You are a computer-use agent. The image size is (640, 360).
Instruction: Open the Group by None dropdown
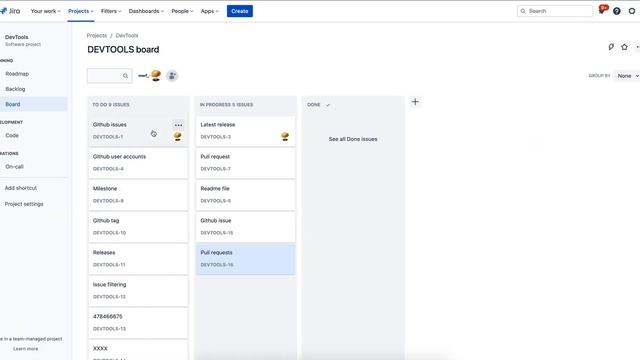627,76
